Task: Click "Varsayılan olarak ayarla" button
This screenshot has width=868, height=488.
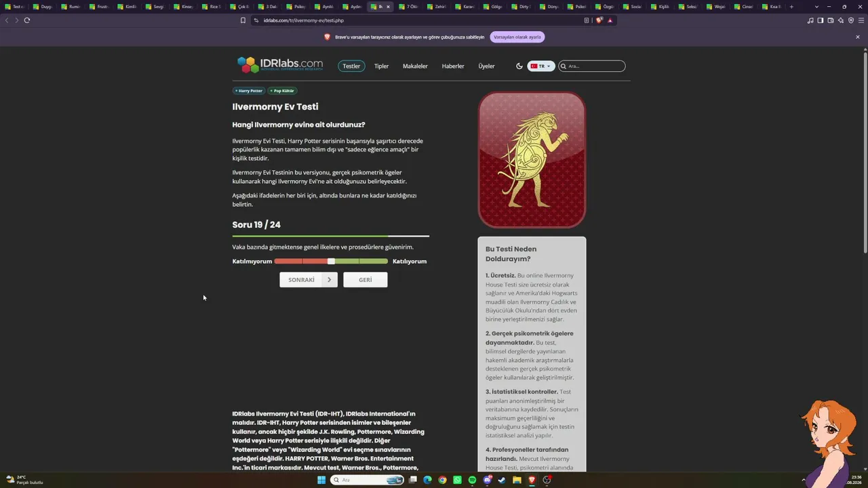Action: coord(517,37)
